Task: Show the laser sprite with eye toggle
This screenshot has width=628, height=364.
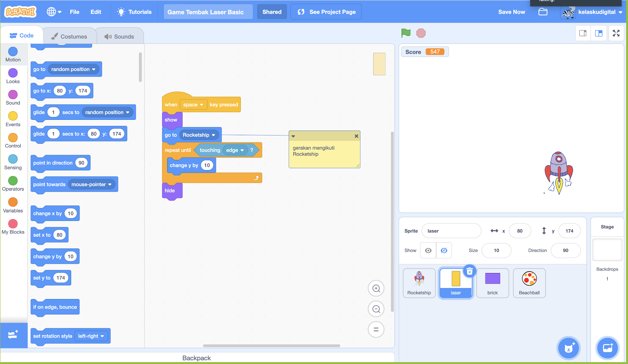Action: point(428,250)
